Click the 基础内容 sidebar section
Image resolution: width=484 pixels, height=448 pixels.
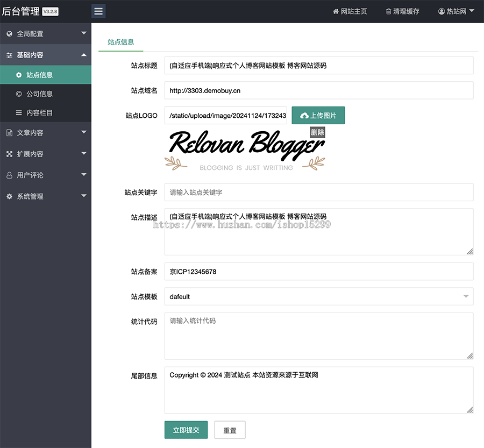pyautogui.click(x=46, y=55)
